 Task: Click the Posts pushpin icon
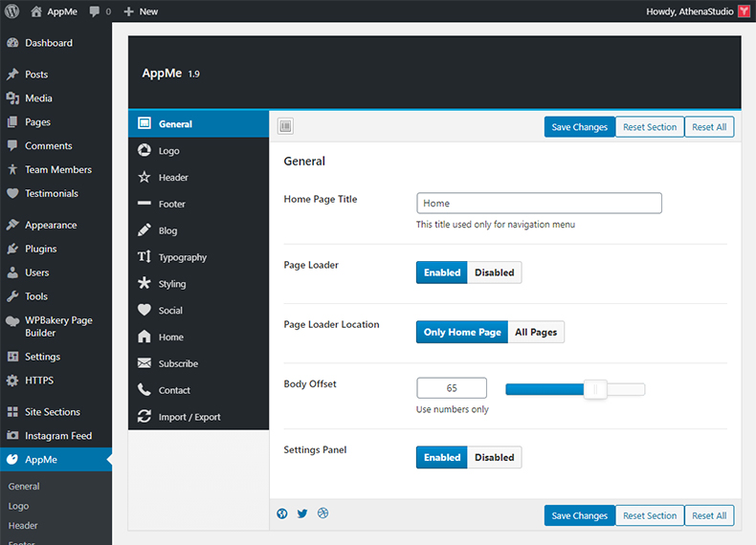point(12,75)
